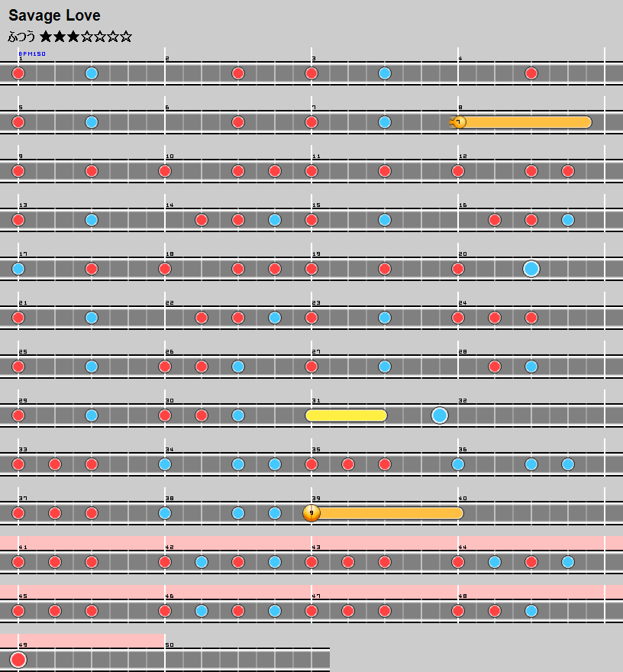Viewport: 623px width, 672px height.
Task: Click the measure 25 number label
Action: pos(23,352)
